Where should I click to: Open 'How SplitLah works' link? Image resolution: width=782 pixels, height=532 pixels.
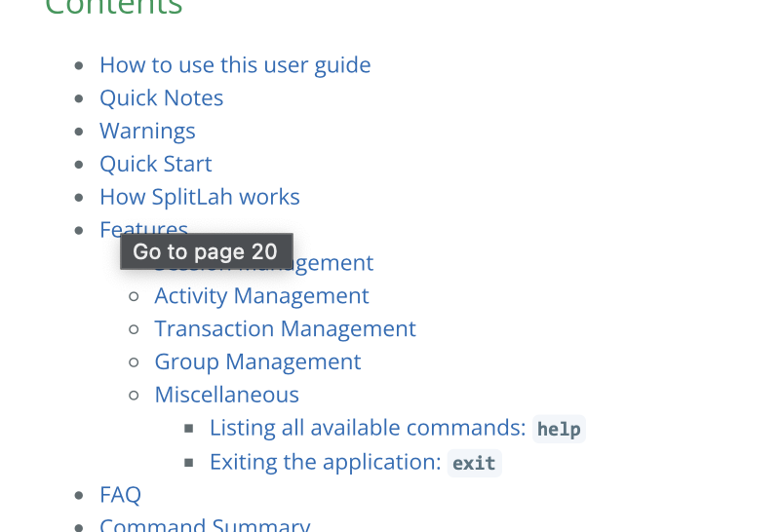(200, 197)
